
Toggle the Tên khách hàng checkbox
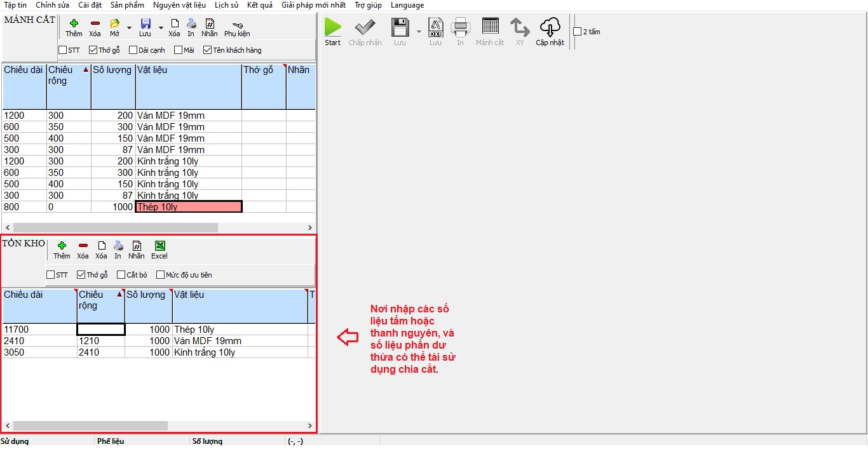207,50
